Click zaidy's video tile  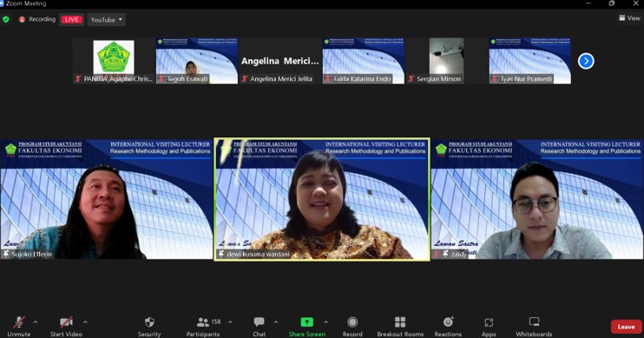pos(537,200)
